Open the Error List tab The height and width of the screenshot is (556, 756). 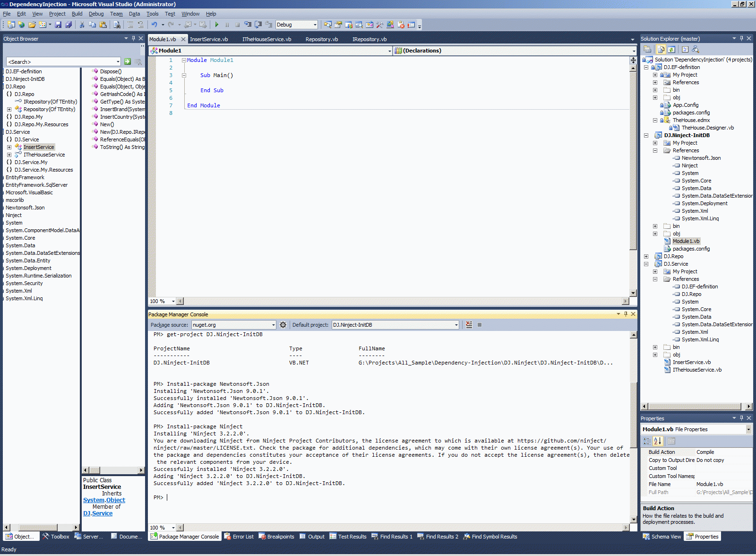coord(239,537)
